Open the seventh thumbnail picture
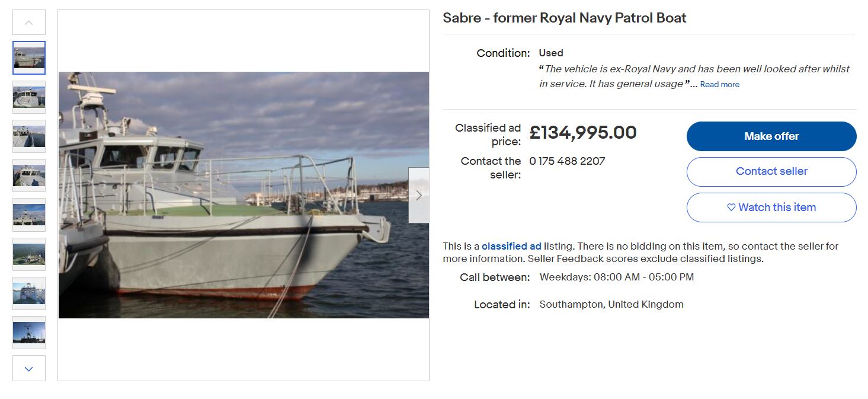 pyautogui.click(x=29, y=293)
